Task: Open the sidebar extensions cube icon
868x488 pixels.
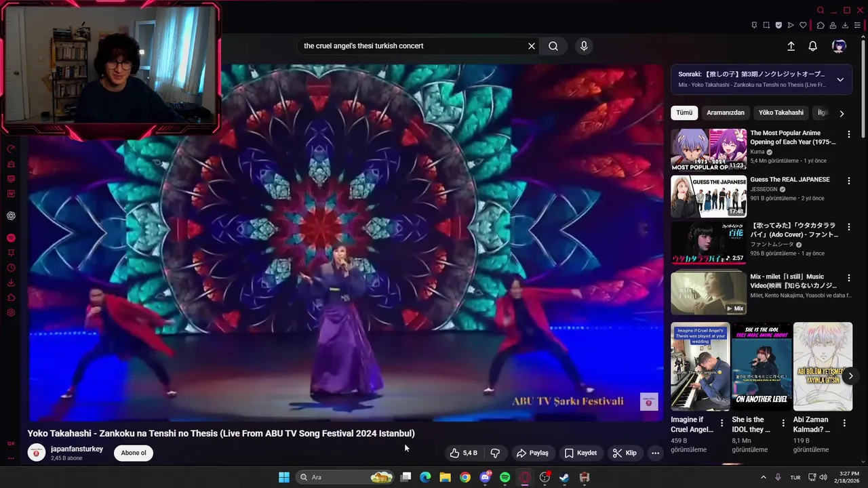Action: 11,298
